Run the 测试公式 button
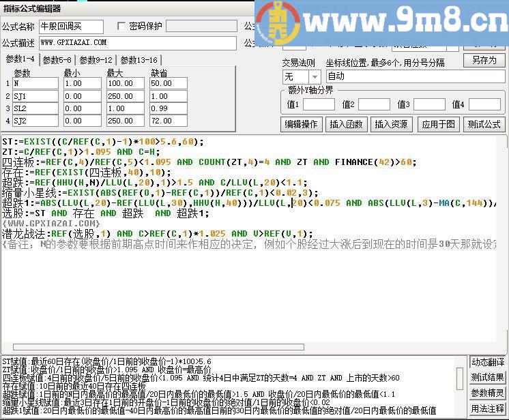 coord(484,124)
